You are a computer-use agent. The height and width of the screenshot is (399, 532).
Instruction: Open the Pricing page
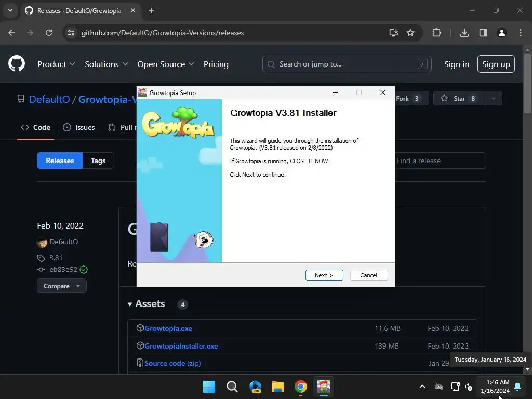(x=216, y=64)
